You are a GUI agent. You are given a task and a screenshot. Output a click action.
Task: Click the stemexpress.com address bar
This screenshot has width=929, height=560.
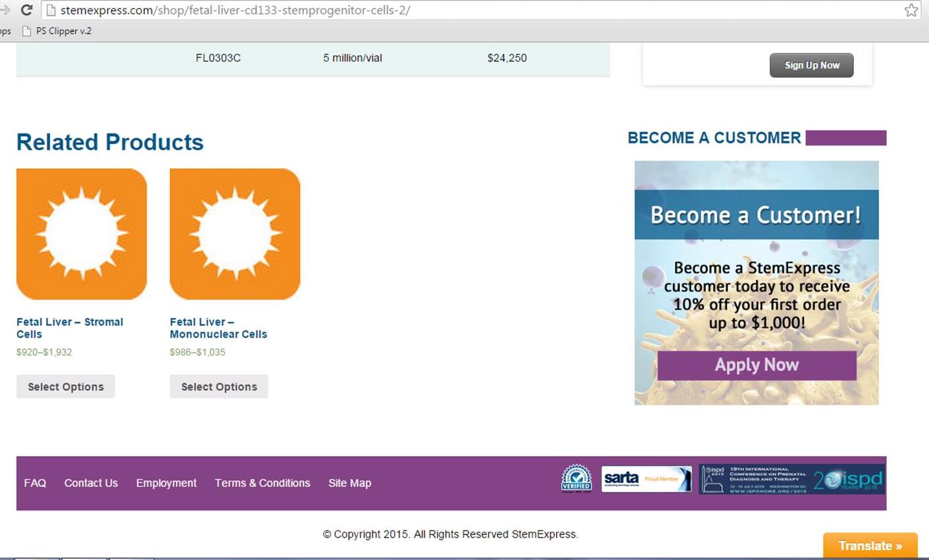tap(480, 11)
